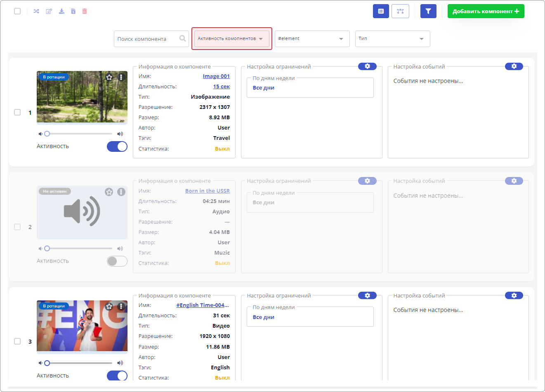Open restriction settings gear for Image 001
Viewport: 545px width, 392px height.
click(367, 66)
